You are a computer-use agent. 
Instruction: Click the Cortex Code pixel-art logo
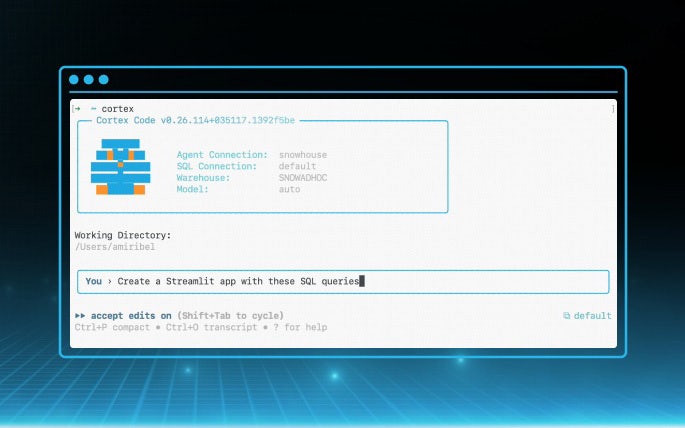[120, 166]
